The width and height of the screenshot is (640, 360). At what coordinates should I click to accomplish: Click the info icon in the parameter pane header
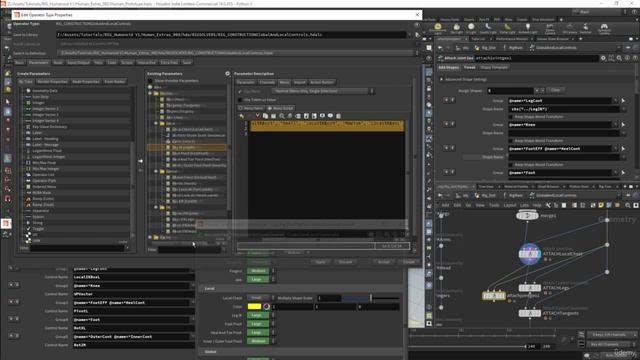coord(627,58)
